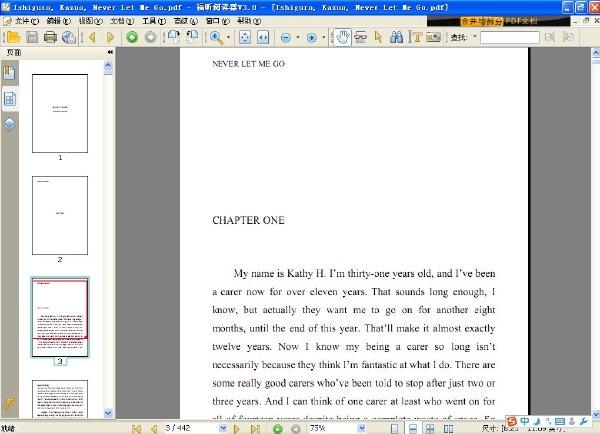Fit page width icon

point(263,37)
